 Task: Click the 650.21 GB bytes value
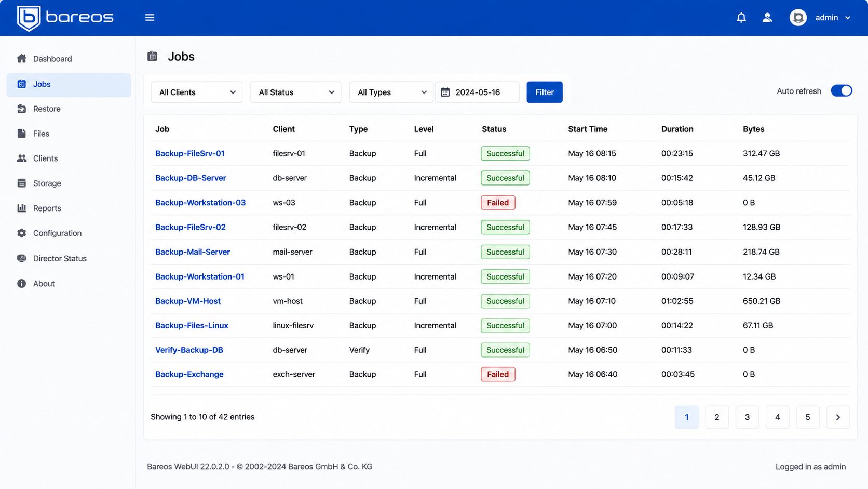pos(762,301)
